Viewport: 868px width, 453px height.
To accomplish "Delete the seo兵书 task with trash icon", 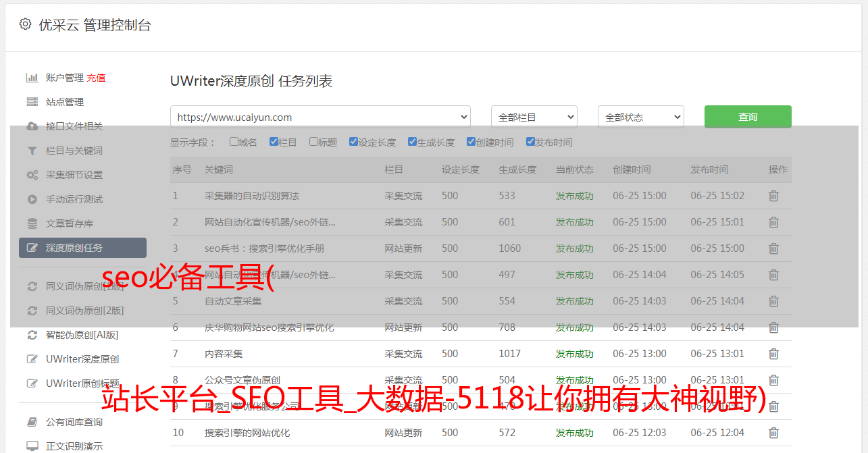I will 773,248.
